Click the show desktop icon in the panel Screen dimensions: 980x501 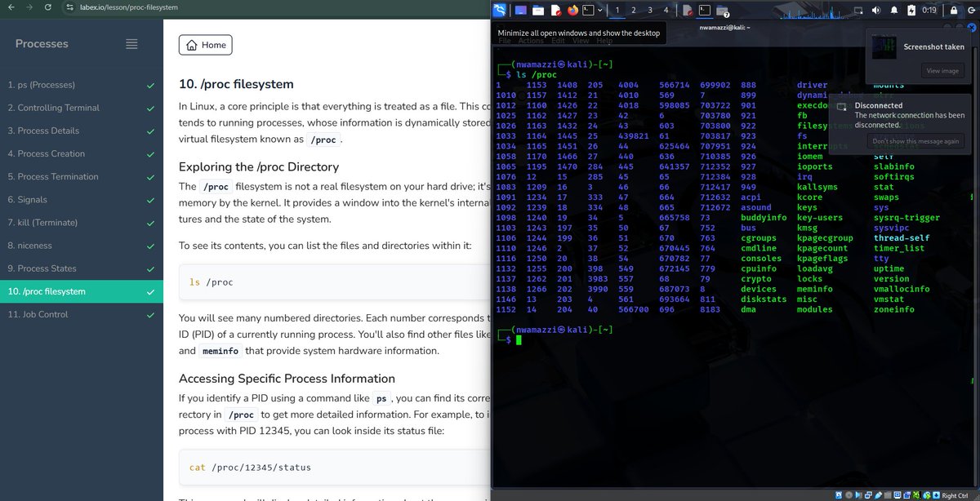[520, 10]
